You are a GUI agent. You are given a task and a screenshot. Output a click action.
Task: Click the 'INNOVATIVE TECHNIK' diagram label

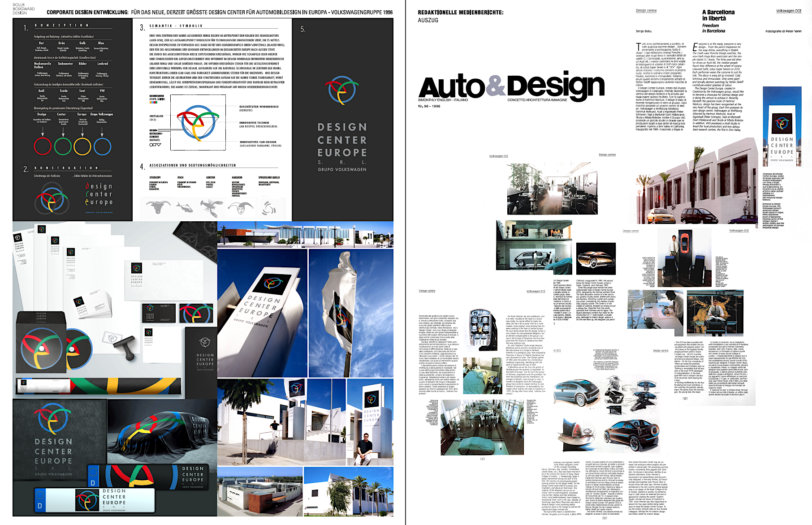click(254, 123)
